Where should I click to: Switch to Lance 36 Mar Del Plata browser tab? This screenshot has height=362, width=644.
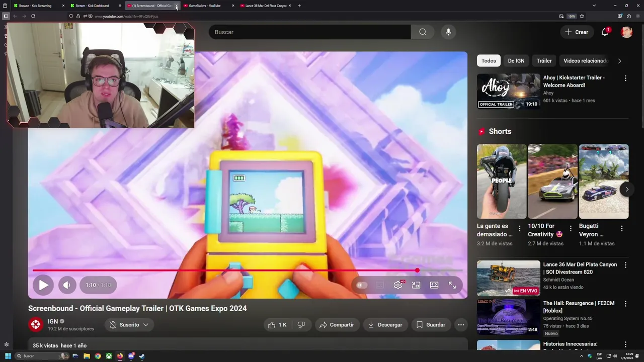coord(265,6)
